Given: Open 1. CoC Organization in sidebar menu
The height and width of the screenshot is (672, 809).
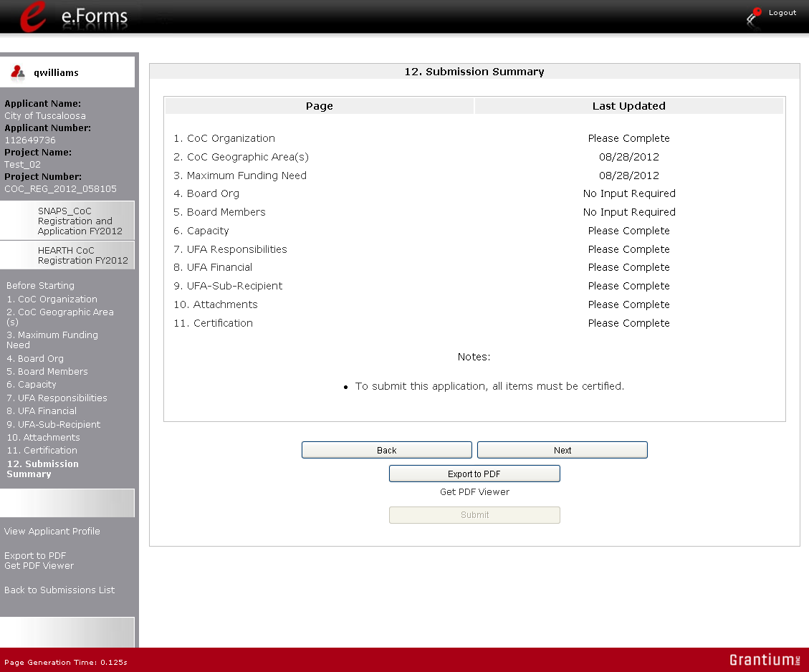Looking at the screenshot, I should 52,299.
